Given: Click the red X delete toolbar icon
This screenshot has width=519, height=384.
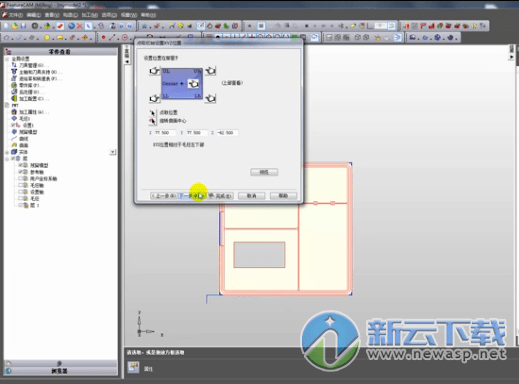Looking at the screenshot, I should [80, 26].
